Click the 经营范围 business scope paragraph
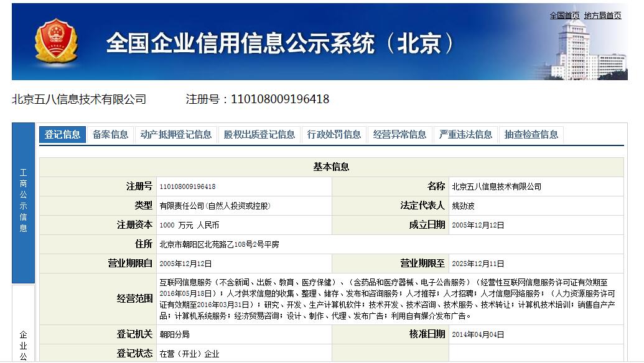Viewport: 644px width, 363px height. coord(387,299)
